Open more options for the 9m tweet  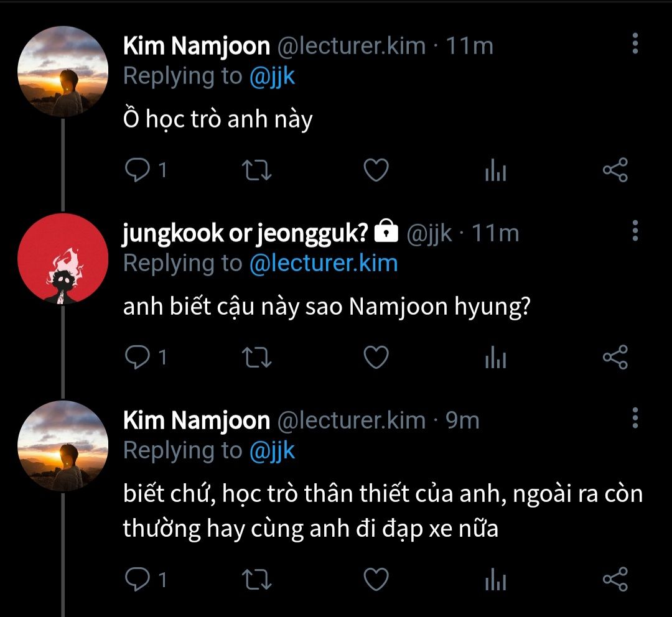tap(635, 418)
